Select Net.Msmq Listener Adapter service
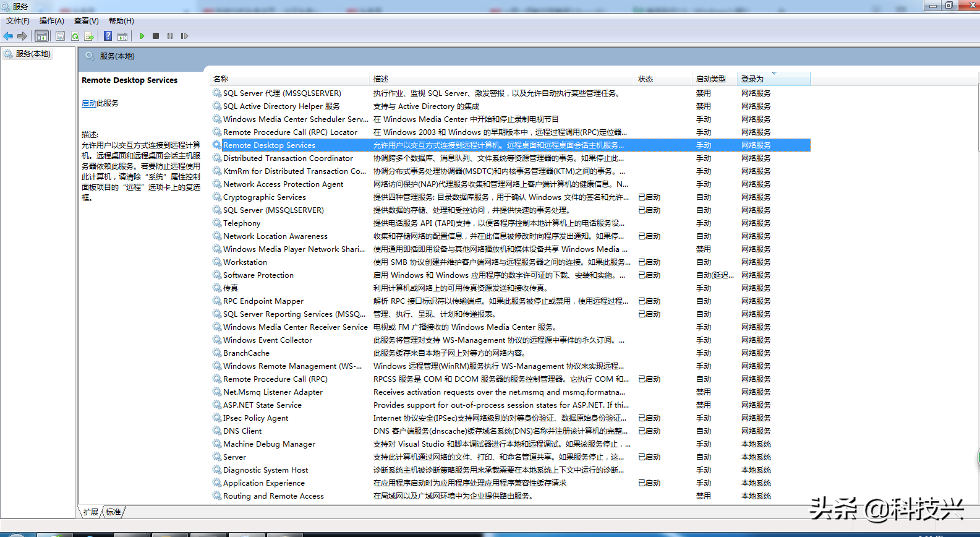 click(x=511, y=392)
